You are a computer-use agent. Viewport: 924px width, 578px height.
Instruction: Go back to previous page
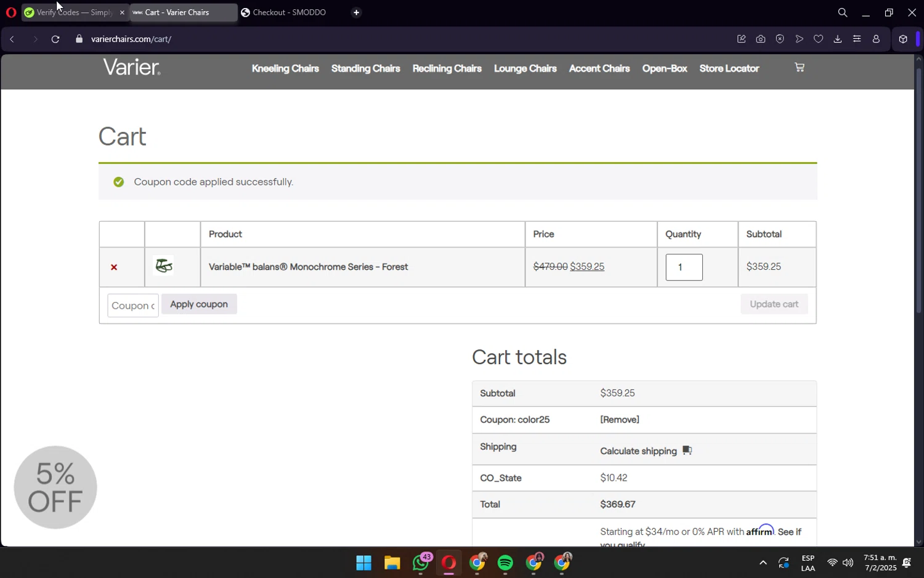point(12,39)
